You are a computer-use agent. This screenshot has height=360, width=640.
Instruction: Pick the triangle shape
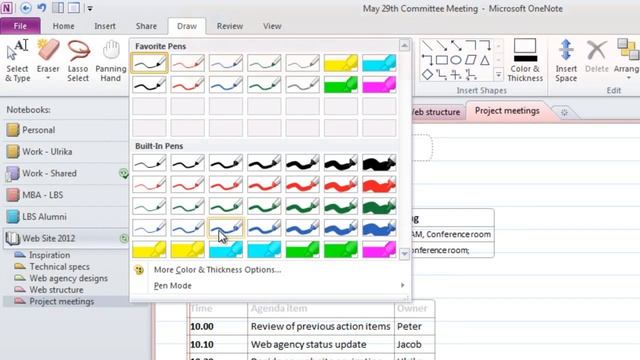[484, 60]
